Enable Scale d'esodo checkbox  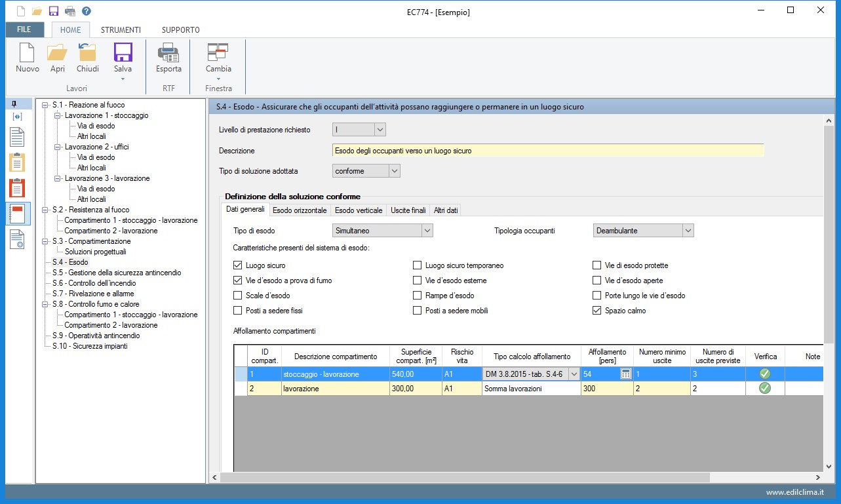point(237,296)
